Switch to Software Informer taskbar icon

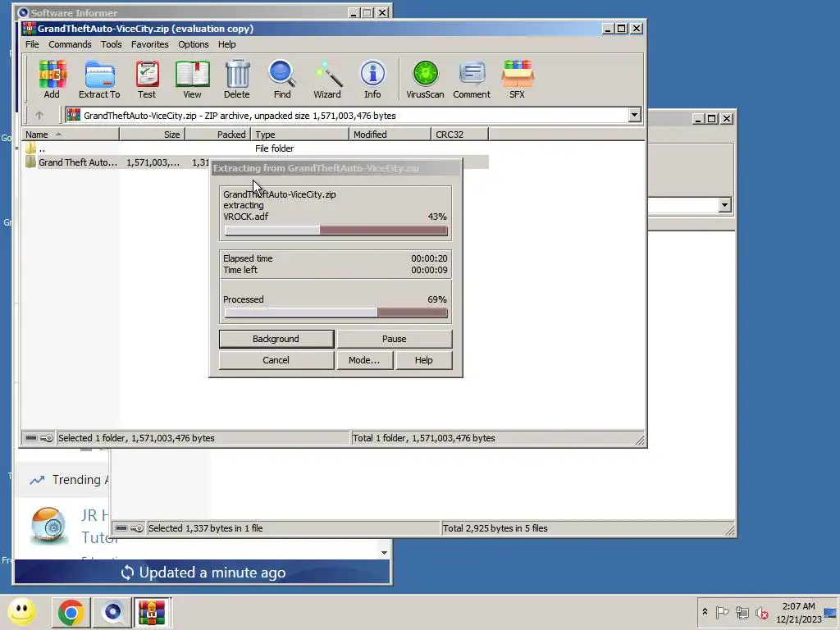click(x=112, y=612)
